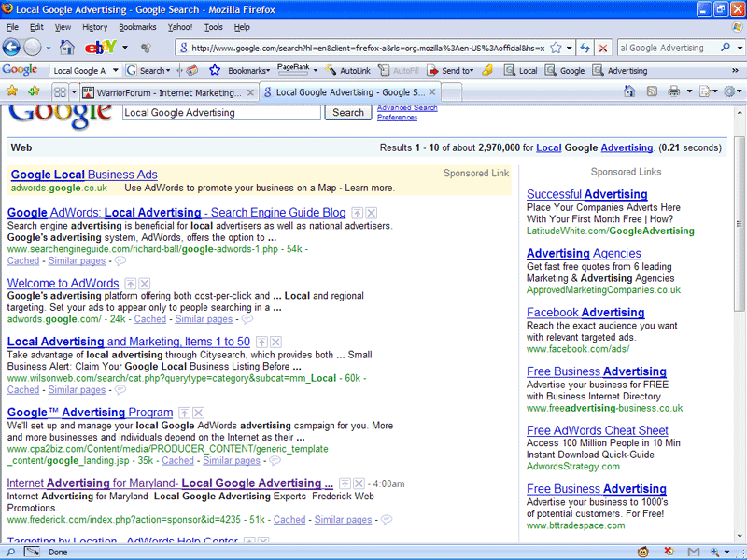747x560 pixels.
Task: Open the Quick Tabs grid view
Action: pos(60,91)
